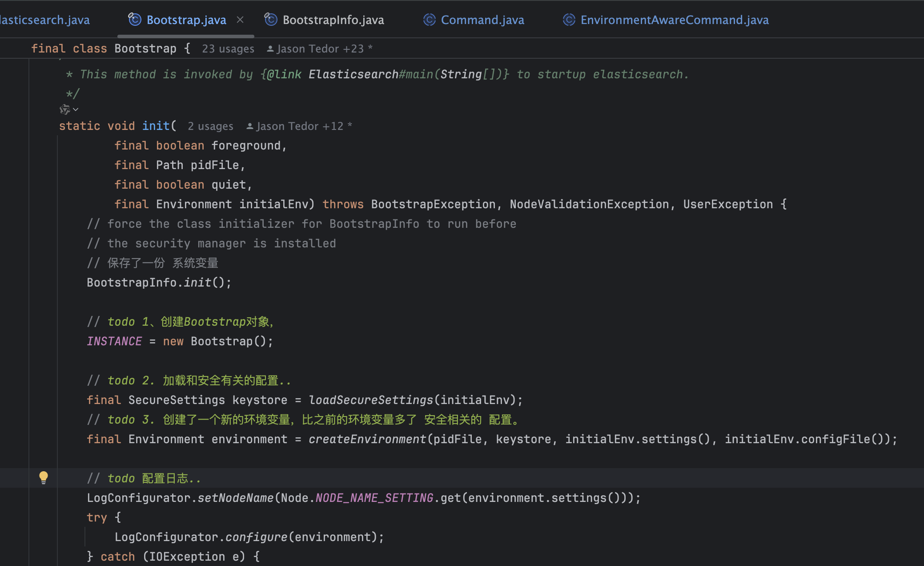Click the 'todo 1、创建Bootstrap对象' comment
Image resolution: width=924 pixels, height=566 pixels.
(x=181, y=322)
